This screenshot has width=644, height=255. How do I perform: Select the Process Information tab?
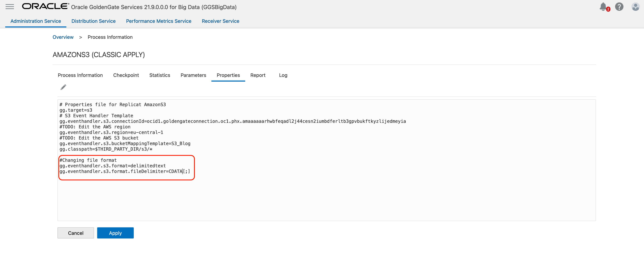click(x=80, y=75)
